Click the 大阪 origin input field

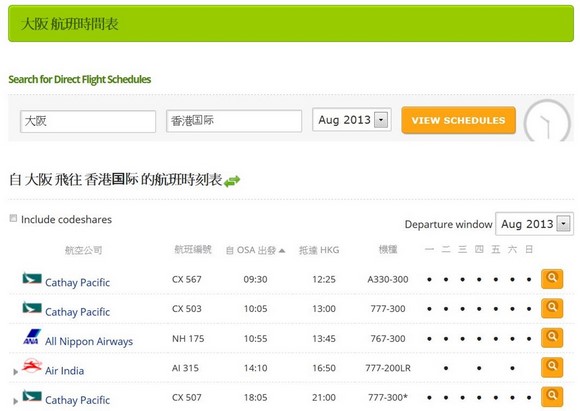point(88,121)
